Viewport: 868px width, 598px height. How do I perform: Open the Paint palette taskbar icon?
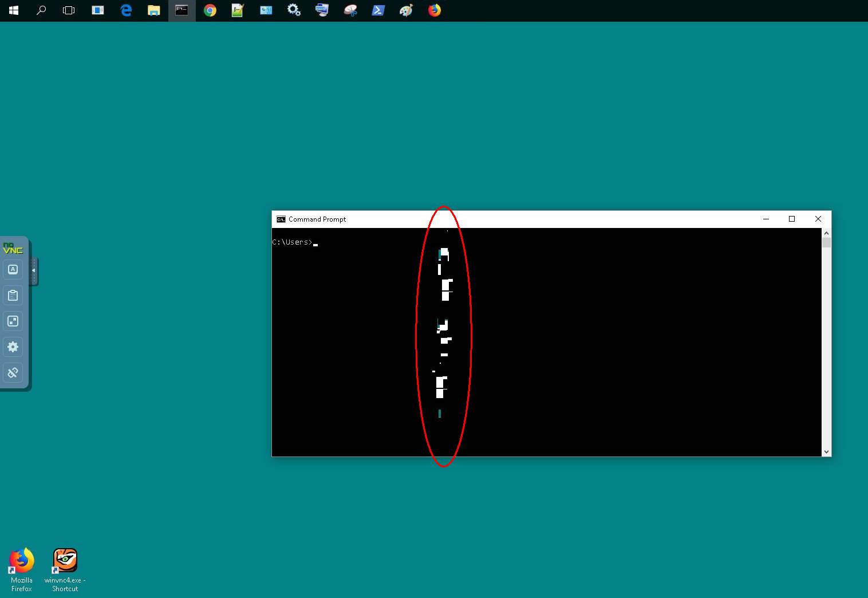pos(406,10)
